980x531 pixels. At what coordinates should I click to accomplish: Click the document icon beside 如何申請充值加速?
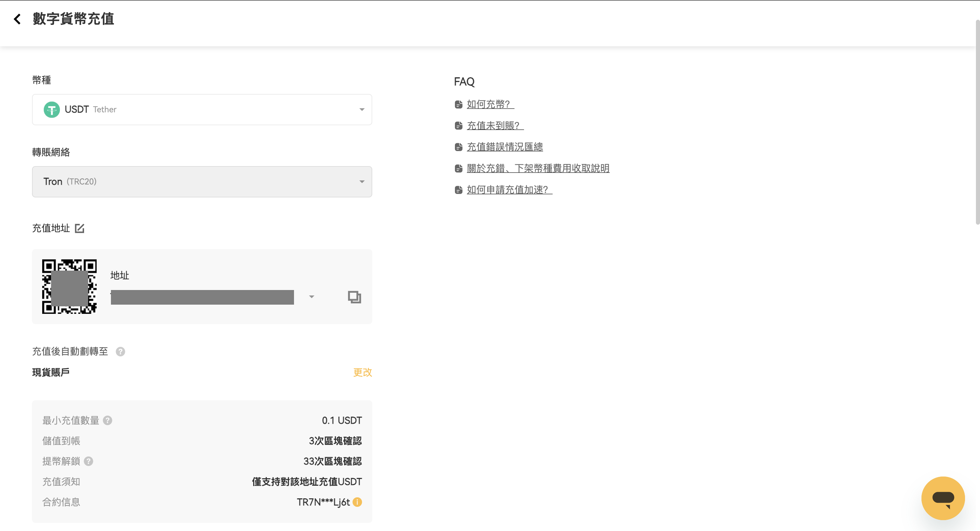click(x=458, y=190)
